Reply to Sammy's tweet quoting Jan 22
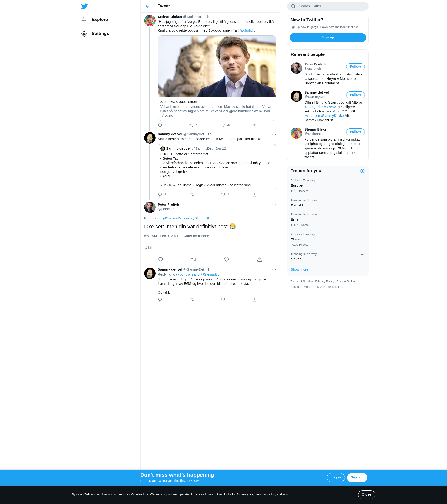 coord(160,195)
